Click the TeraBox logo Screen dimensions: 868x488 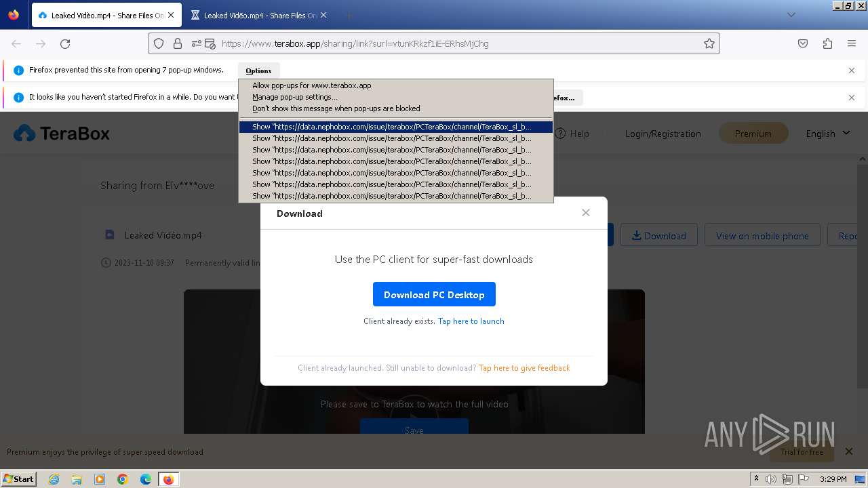point(62,133)
